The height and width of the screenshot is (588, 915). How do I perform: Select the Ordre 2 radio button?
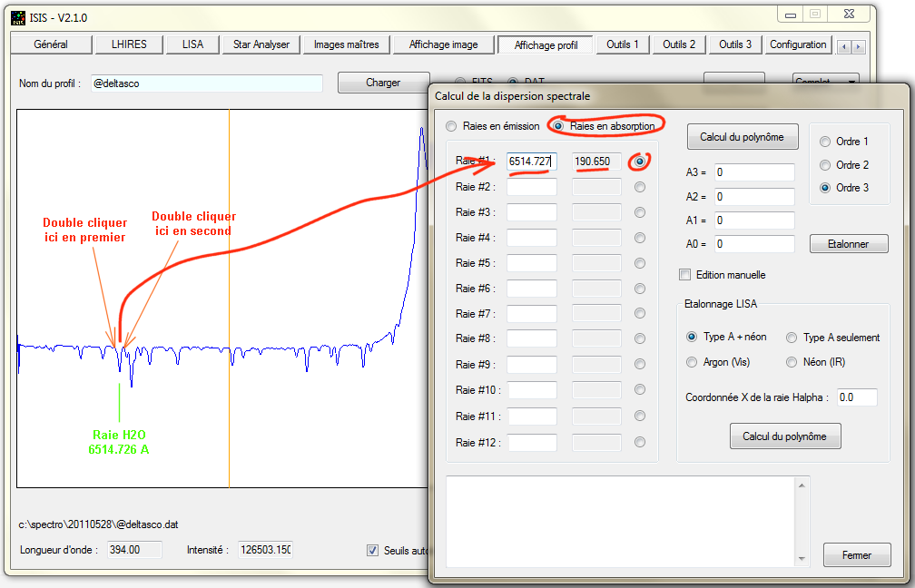pos(824,165)
